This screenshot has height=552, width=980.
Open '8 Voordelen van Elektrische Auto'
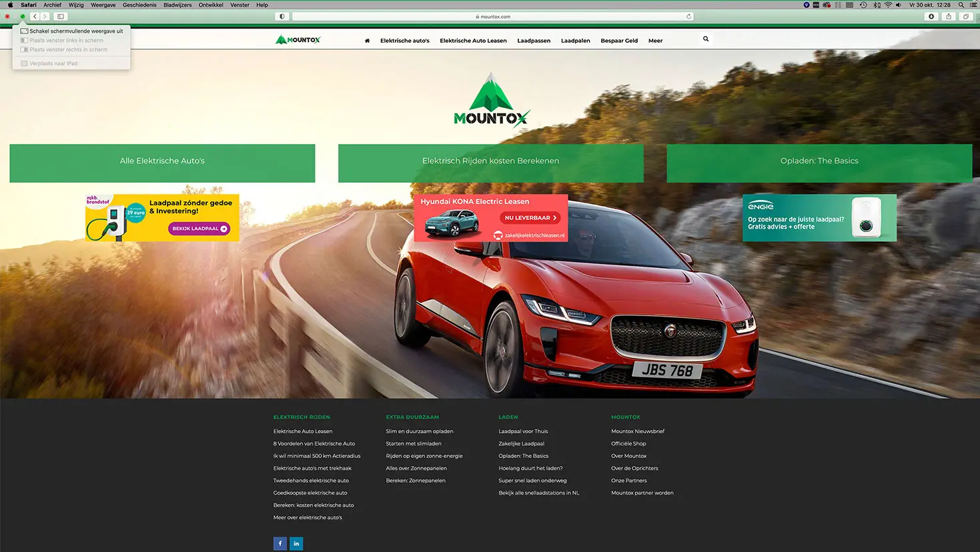click(x=314, y=443)
